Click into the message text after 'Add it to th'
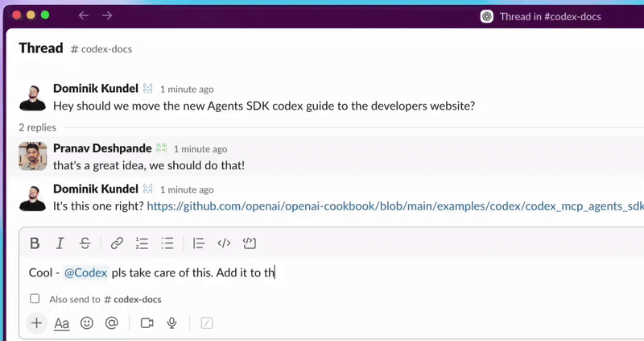This screenshot has height=341, width=644. click(276, 272)
